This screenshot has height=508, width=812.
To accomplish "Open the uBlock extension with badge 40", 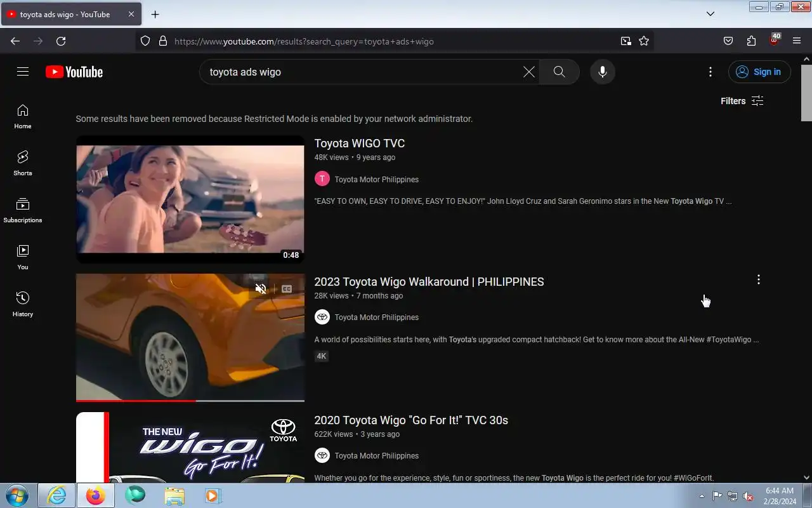I will point(774,40).
